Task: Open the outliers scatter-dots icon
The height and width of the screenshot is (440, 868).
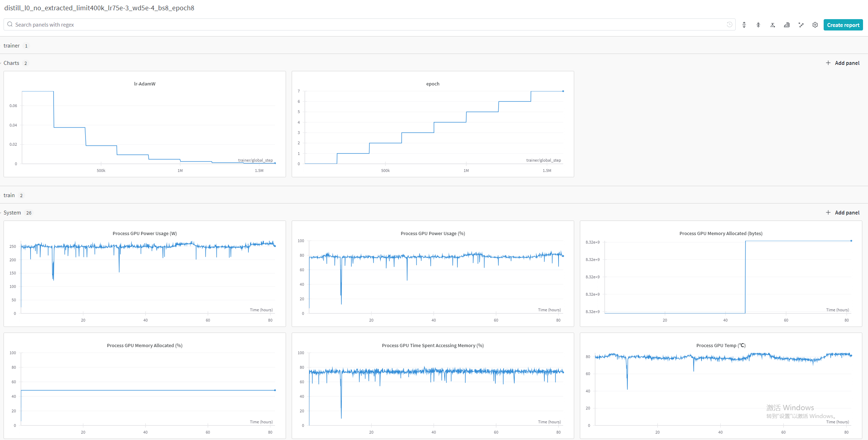Action: (x=801, y=25)
